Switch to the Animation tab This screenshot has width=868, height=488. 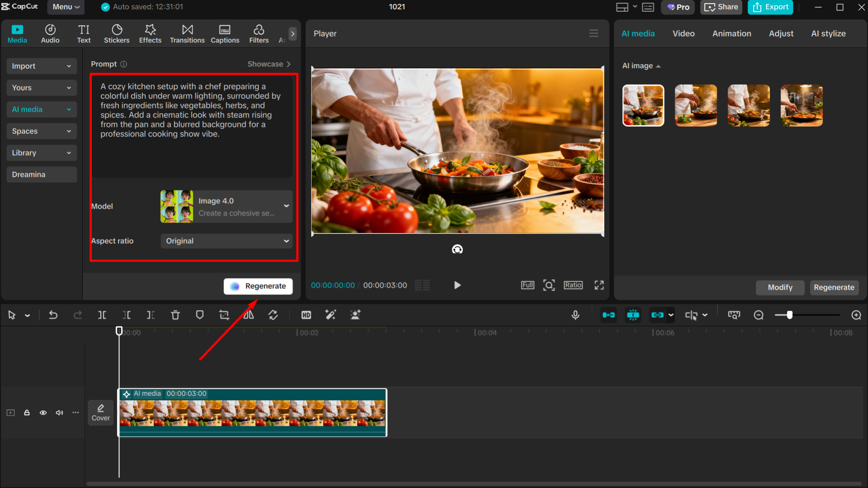click(731, 33)
